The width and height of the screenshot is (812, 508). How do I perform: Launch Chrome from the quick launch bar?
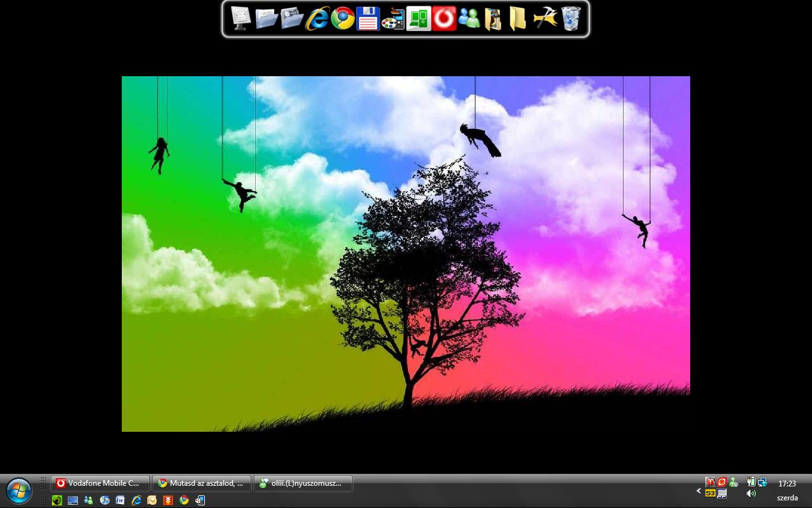pos(184,500)
